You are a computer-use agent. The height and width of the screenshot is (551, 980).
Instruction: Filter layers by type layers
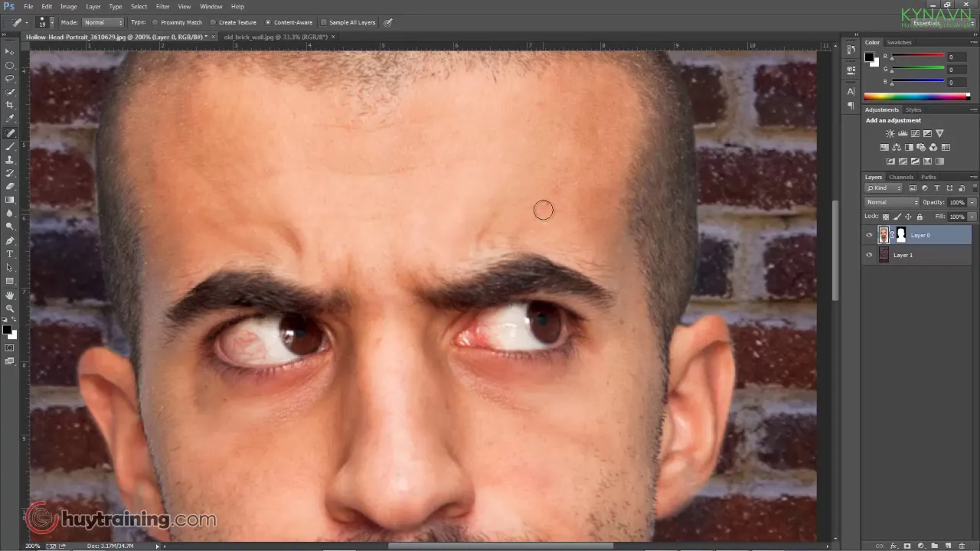coord(937,188)
